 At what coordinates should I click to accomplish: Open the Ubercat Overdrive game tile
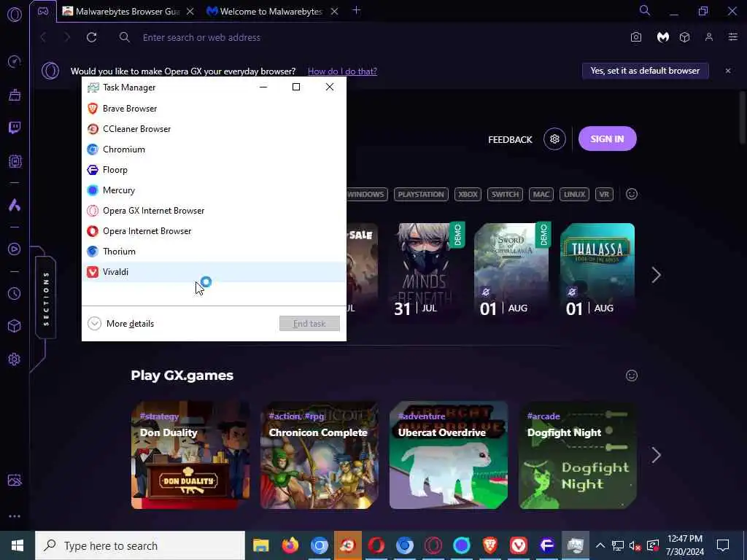click(449, 455)
